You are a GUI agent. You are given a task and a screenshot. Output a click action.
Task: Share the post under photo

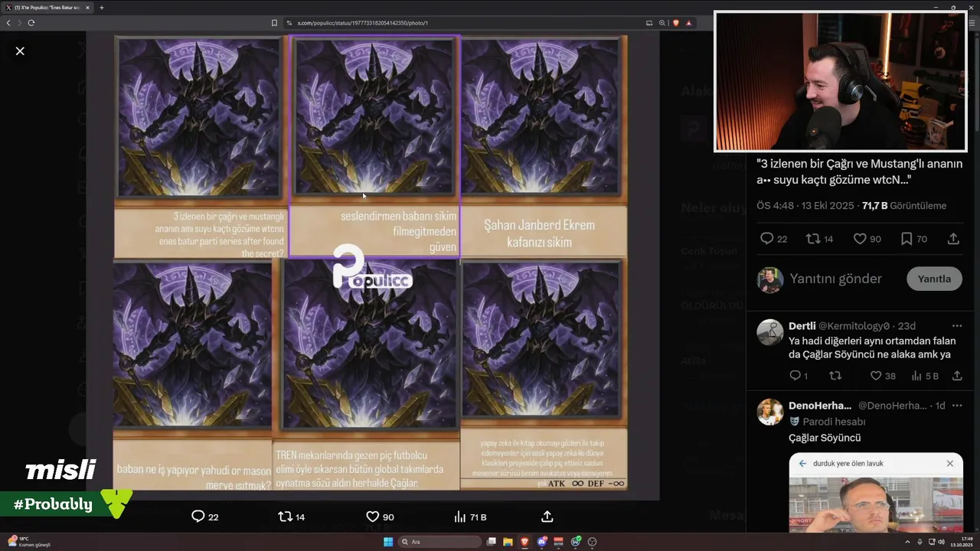pos(547,517)
